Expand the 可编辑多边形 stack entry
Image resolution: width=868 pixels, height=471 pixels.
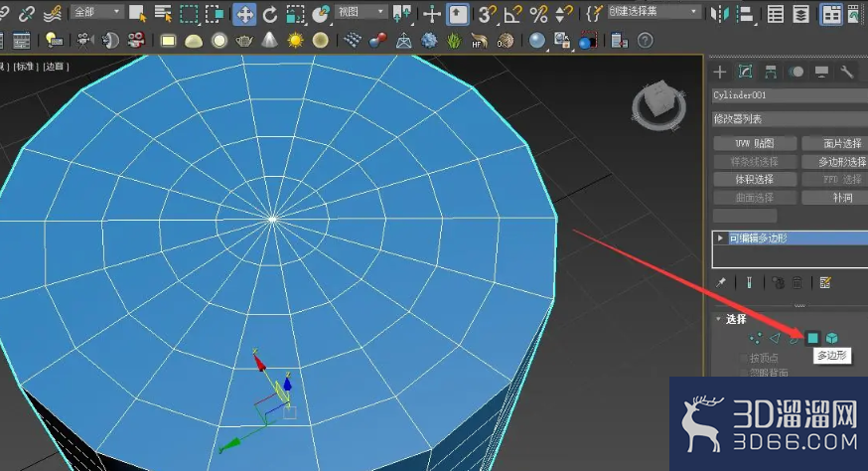coord(720,238)
